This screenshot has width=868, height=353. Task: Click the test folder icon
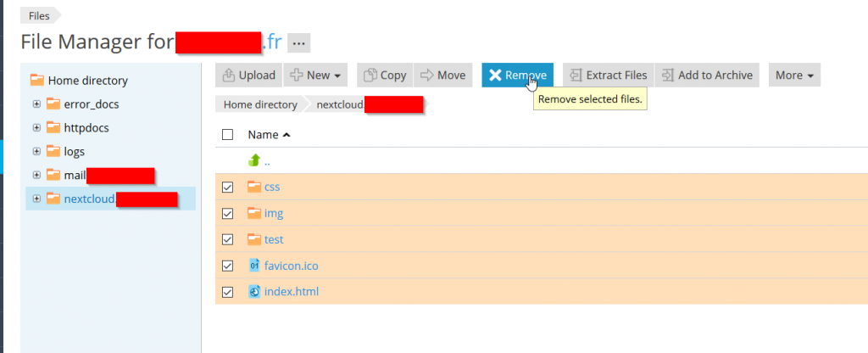coord(254,239)
